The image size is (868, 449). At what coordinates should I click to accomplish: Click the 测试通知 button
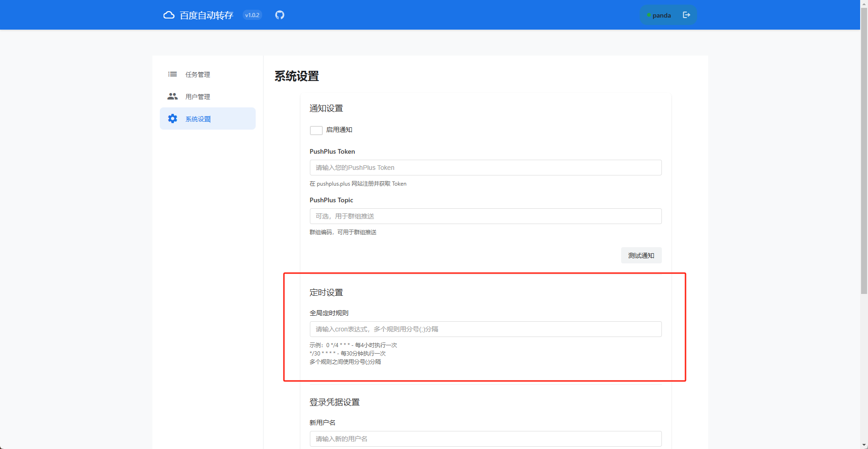pyautogui.click(x=641, y=256)
